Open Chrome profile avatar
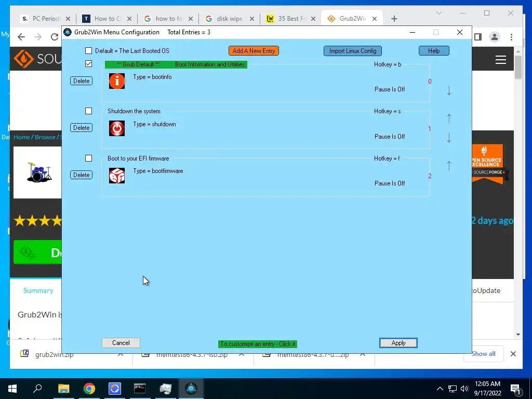 click(x=495, y=37)
